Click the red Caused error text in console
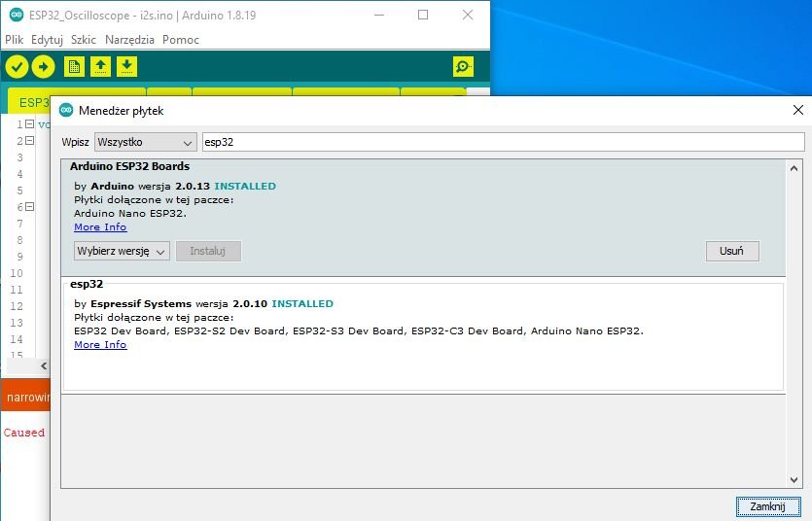This screenshot has height=521, width=812. [23, 433]
